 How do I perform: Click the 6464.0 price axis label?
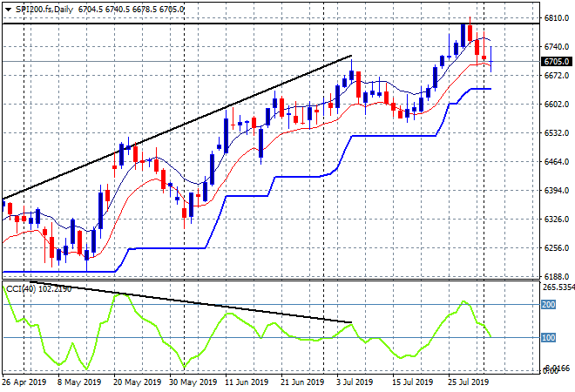[x=557, y=162]
